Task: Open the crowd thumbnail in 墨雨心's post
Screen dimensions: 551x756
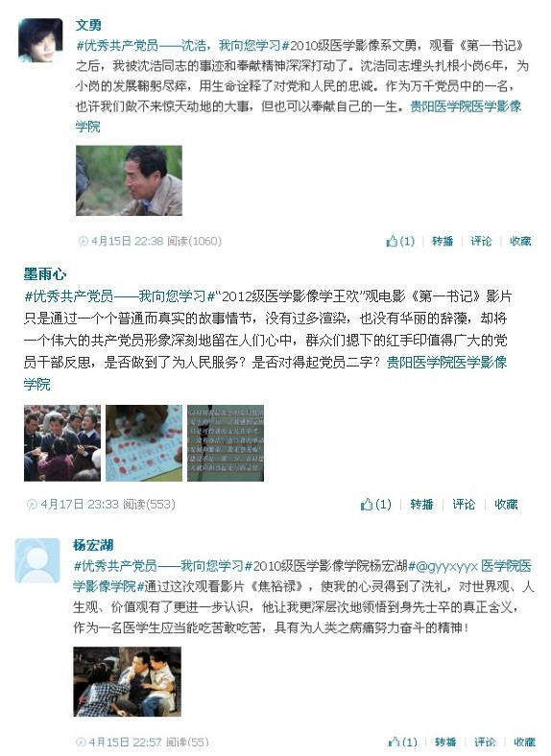Action: [x=62, y=443]
